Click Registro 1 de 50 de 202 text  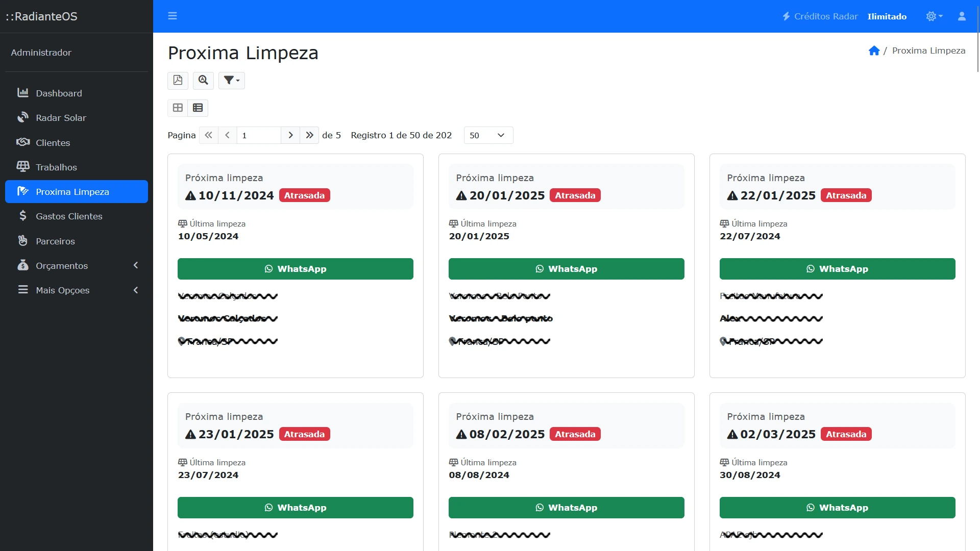(x=401, y=135)
